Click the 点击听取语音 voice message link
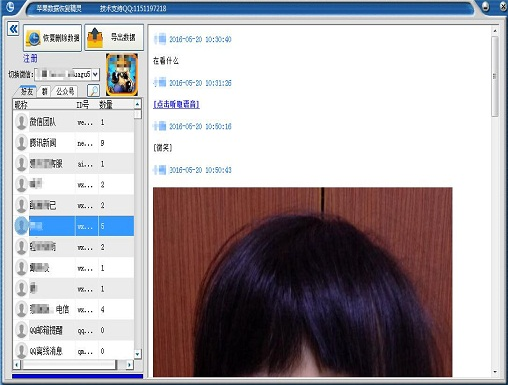Viewport: 508px width, 385px height. [176, 104]
